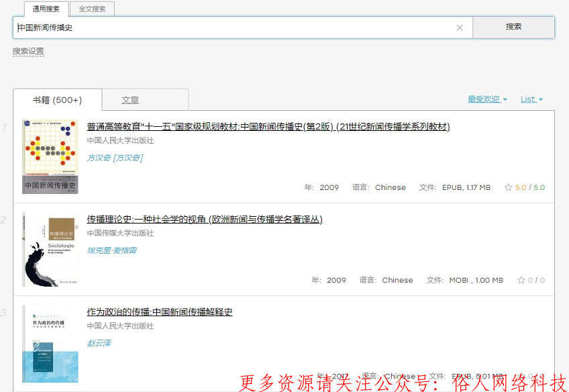Viewport: 569px width, 392px height.
Task: Expand the List view dropdown
Action: [x=531, y=99]
